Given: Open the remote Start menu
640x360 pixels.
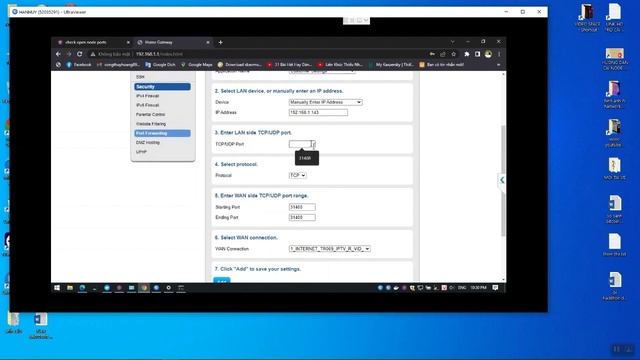Looking at the screenshot, I should pos(57,288).
